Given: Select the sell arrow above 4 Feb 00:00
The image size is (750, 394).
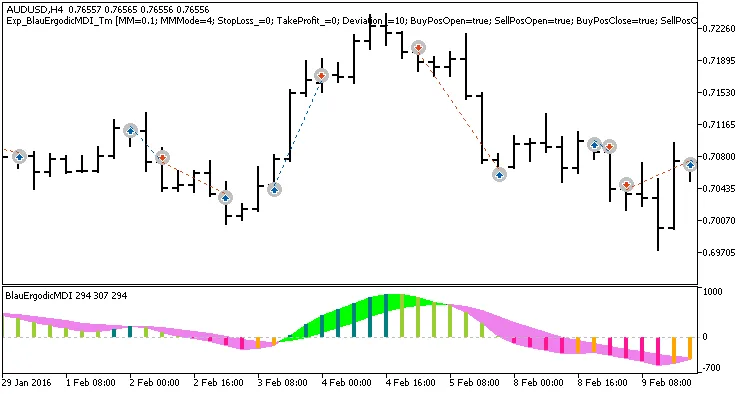Looking at the screenshot, I should point(321,76).
